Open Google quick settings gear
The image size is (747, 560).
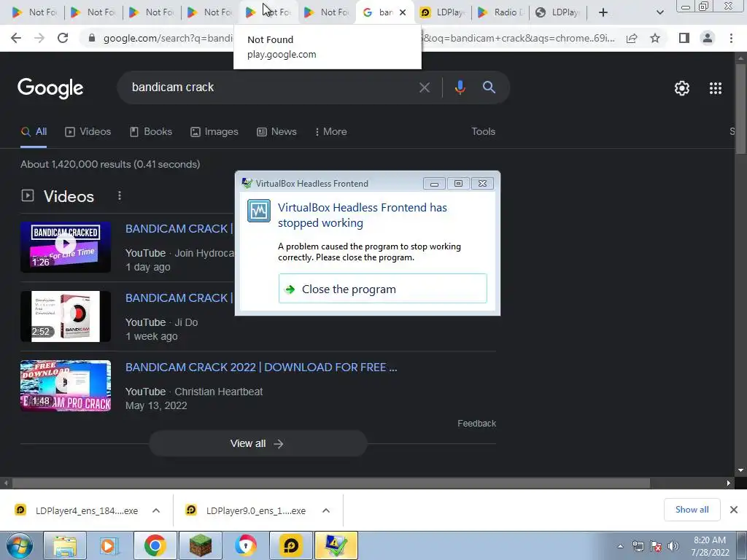tap(682, 88)
